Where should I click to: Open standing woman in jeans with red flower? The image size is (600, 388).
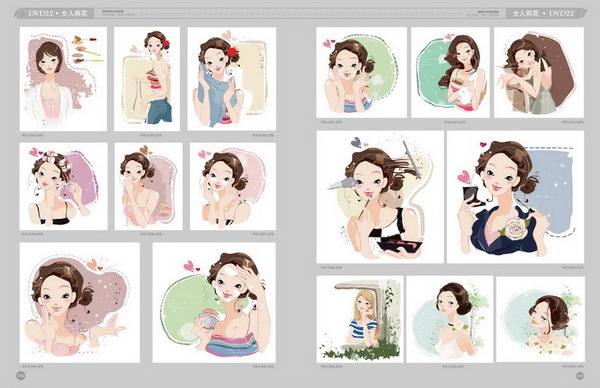click(x=147, y=79)
